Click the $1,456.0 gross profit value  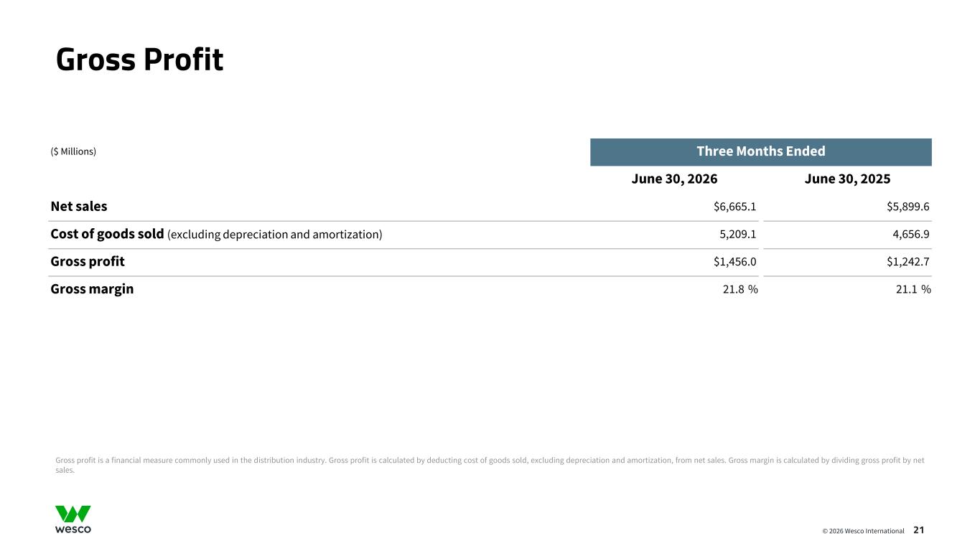pos(734,262)
